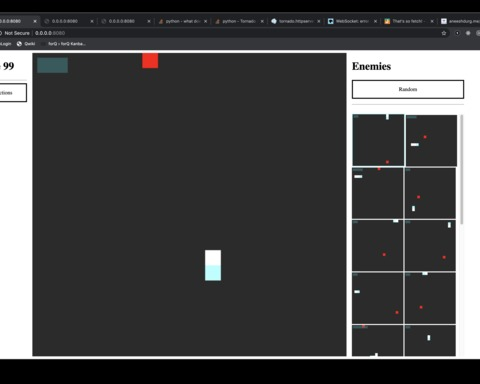This screenshot has height=384, width=480.
Task: Open the Qwiki bookmark
Action: pyautogui.click(x=26, y=44)
